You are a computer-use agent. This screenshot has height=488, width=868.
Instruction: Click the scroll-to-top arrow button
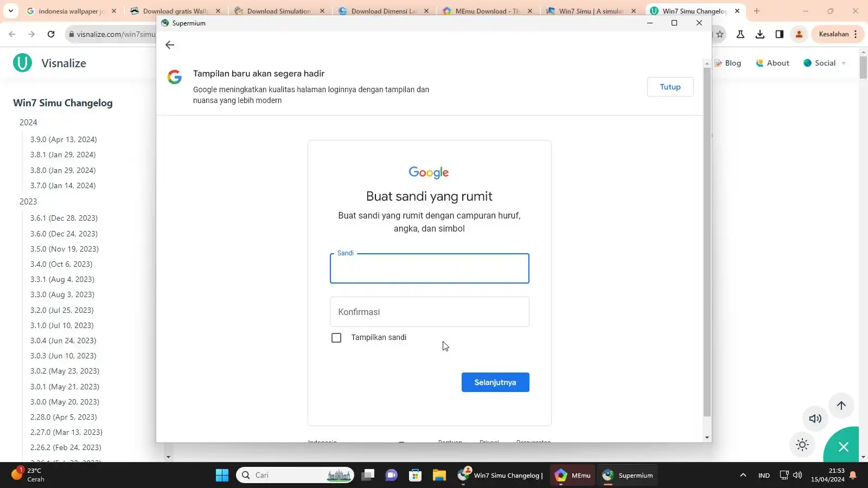point(841,406)
